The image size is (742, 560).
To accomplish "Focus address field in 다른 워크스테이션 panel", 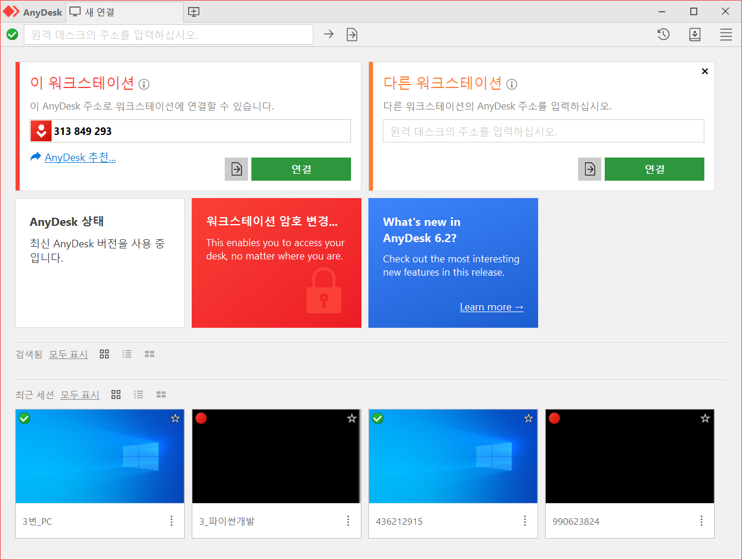I will click(x=543, y=131).
